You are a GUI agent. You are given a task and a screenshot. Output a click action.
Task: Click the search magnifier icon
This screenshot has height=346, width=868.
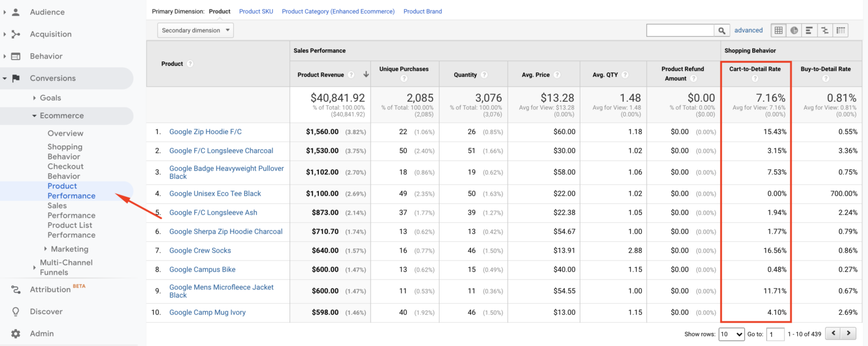tap(722, 30)
